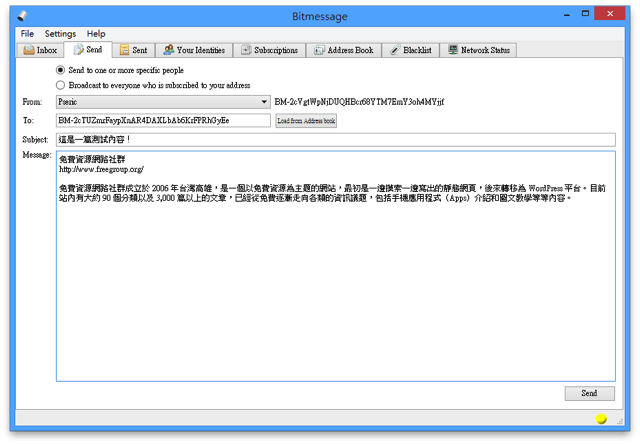Click the yellow connection status indicator
This screenshot has width=640, height=445.
pos(601,418)
